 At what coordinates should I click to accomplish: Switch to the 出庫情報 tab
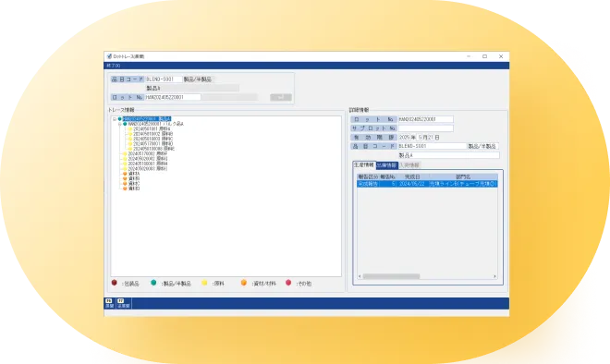click(x=386, y=165)
